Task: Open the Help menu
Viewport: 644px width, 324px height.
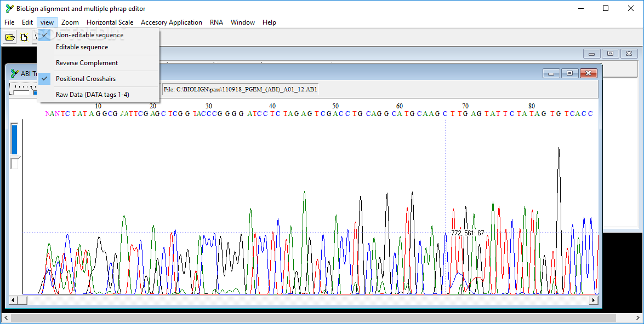Action: click(x=269, y=22)
